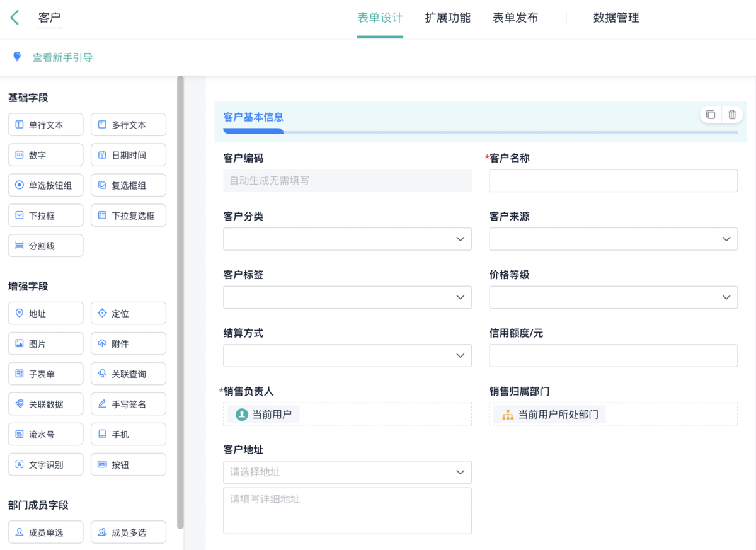Screen dimensions: 756x550
Task: Select the 成员单选 field
Action: [x=45, y=532]
